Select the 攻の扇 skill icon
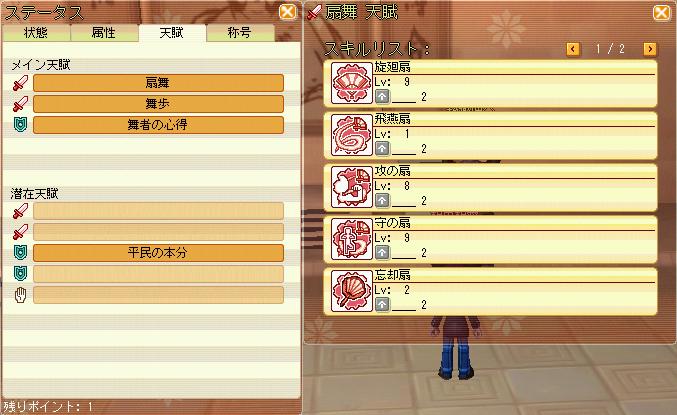This screenshot has height=415, width=677. pos(351,187)
